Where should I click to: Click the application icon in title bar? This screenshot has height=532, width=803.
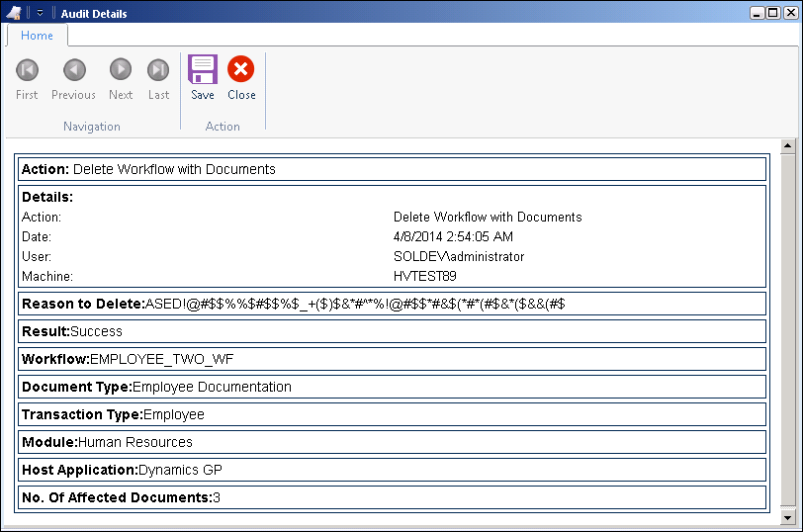click(15, 13)
